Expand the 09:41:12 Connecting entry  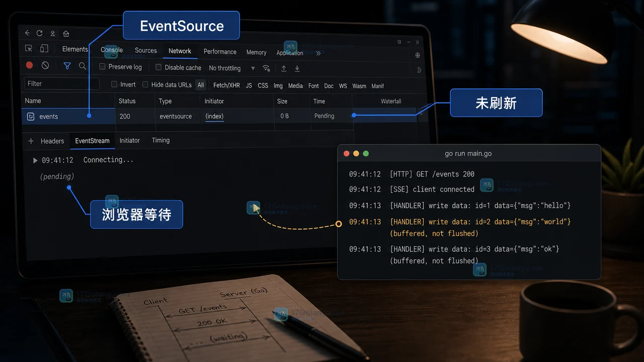click(35, 160)
